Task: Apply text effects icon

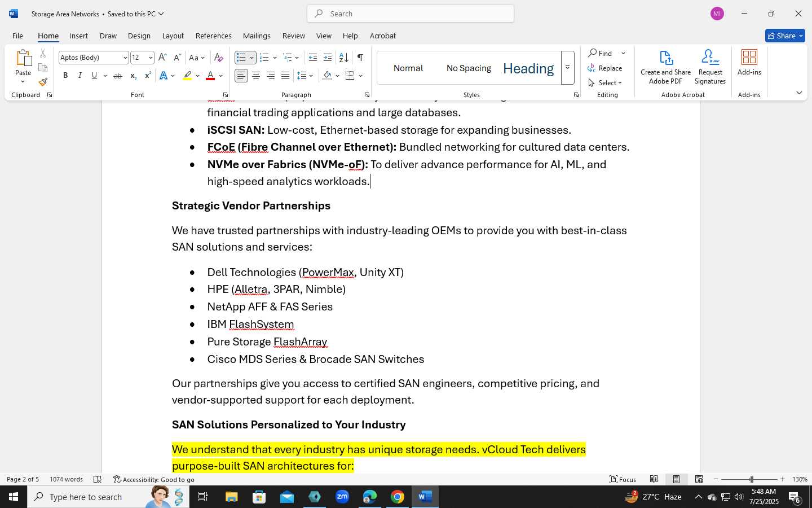Action: pos(164,76)
